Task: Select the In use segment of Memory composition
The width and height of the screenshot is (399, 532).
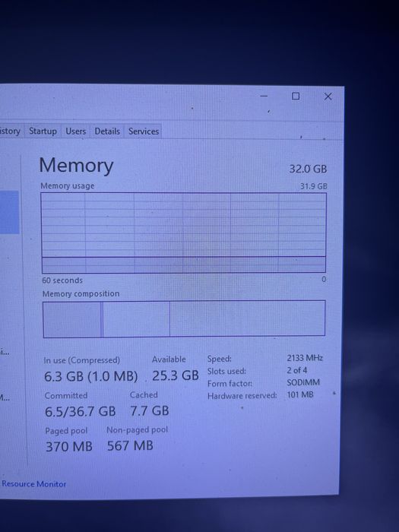Action: point(72,319)
